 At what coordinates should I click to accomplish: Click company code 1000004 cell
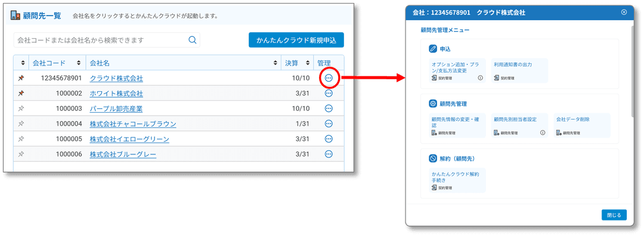coord(69,124)
